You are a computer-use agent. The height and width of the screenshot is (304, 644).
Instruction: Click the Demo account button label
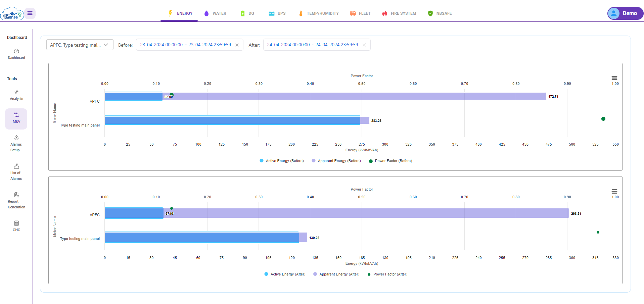630,13
